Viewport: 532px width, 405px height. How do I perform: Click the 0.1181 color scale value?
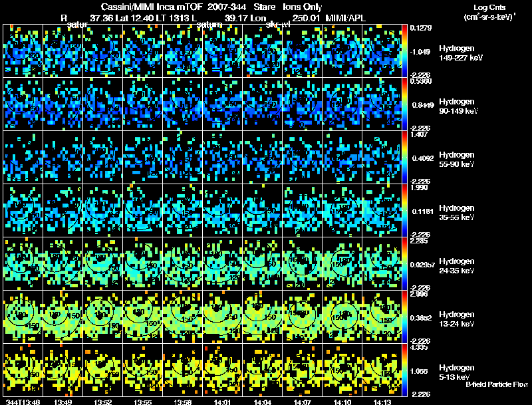pyautogui.click(x=422, y=211)
